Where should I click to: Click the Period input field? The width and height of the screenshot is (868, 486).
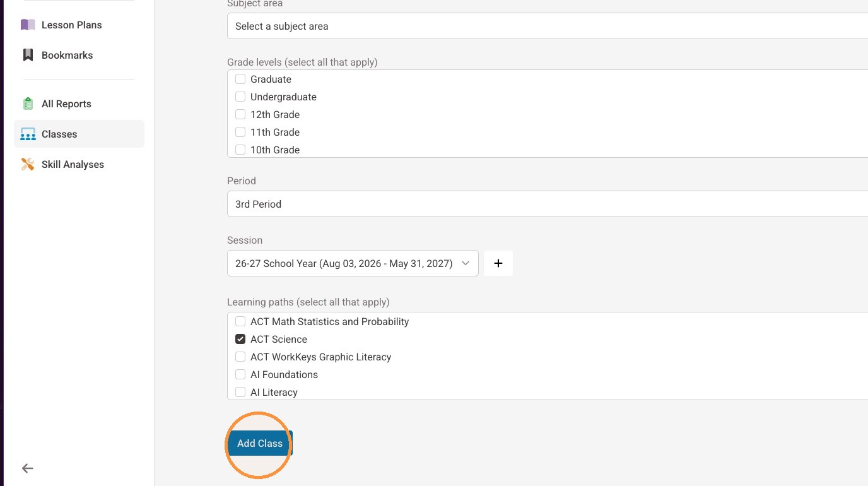(548, 204)
